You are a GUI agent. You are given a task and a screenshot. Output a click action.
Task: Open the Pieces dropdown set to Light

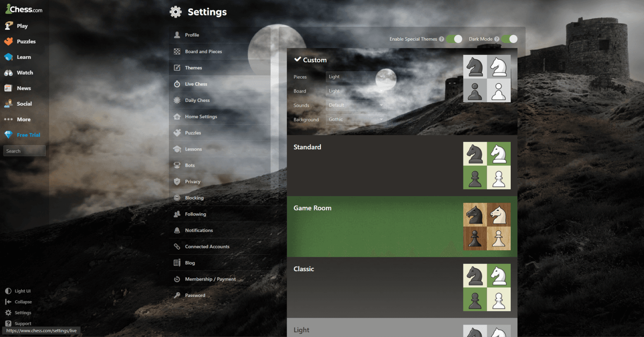point(356,77)
